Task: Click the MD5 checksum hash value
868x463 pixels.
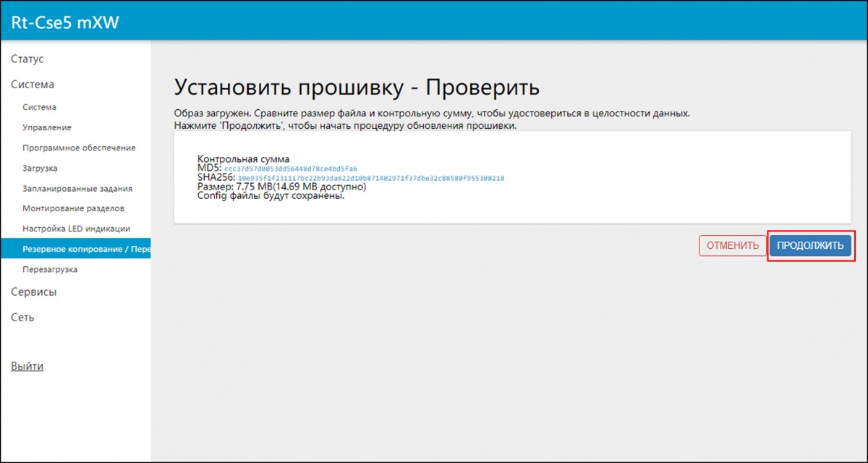Action: [x=290, y=169]
